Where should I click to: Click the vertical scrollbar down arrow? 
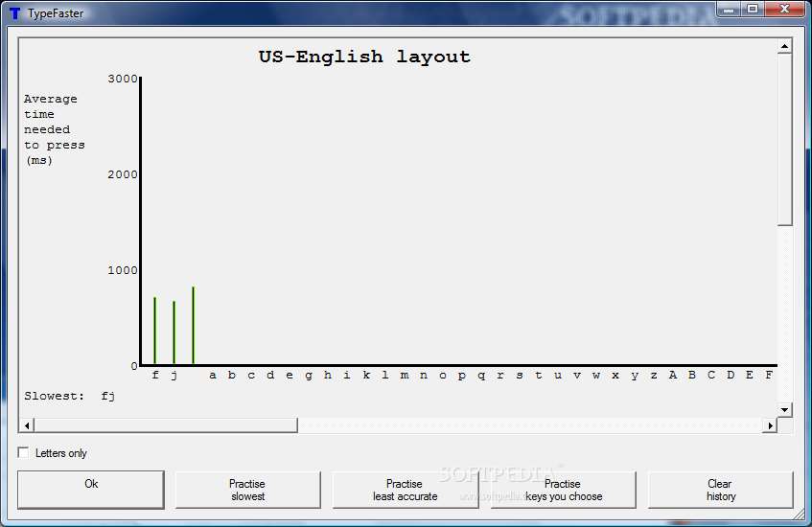784,410
